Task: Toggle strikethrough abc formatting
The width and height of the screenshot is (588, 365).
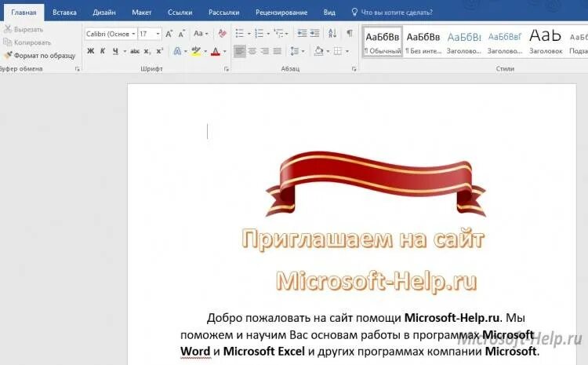Action: tap(135, 51)
